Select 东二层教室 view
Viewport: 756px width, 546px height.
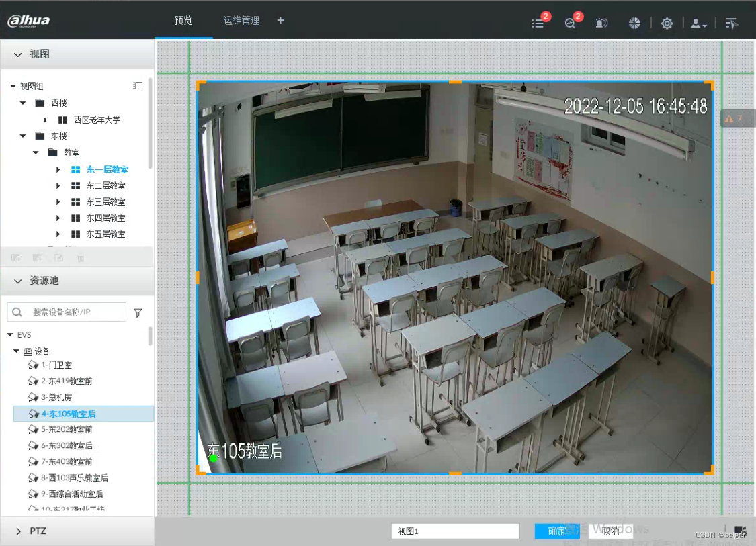click(106, 185)
